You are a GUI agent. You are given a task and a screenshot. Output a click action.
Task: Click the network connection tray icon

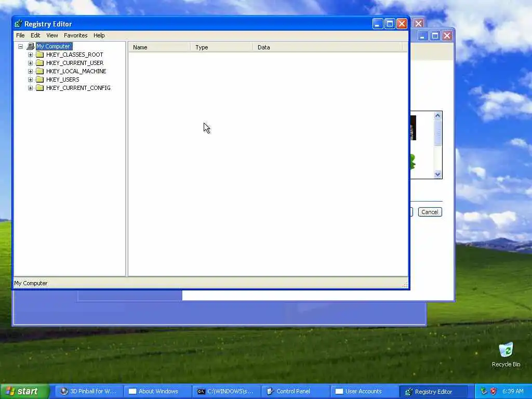pyautogui.click(x=484, y=392)
